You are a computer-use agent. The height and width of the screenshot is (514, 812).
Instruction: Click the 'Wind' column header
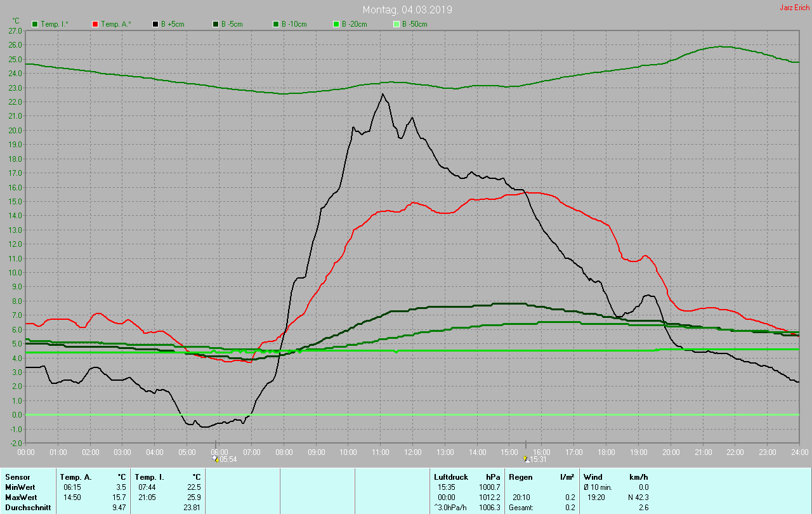click(593, 477)
